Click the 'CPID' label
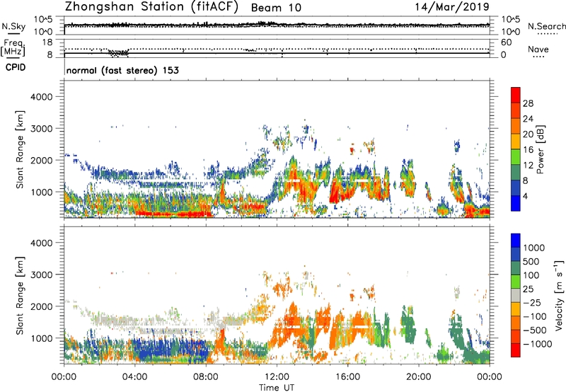 [x=16, y=67]
